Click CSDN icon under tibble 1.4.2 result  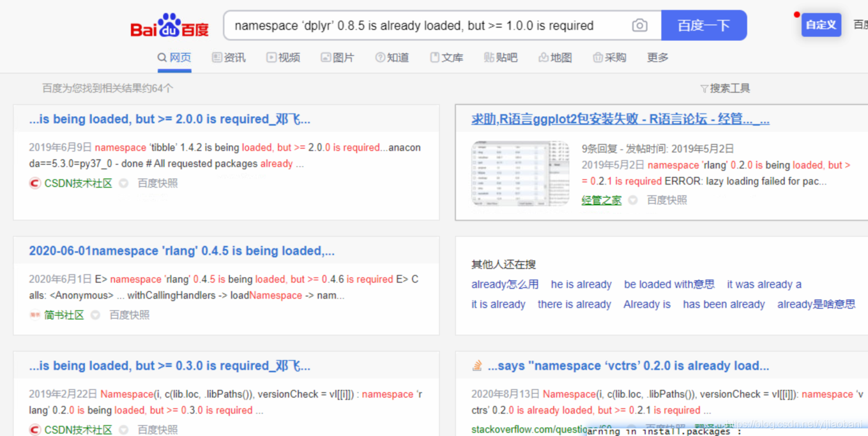click(x=35, y=183)
